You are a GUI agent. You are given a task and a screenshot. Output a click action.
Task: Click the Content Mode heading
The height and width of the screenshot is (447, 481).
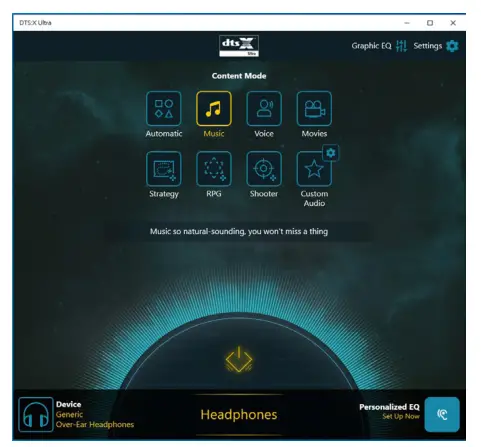pos(239,76)
